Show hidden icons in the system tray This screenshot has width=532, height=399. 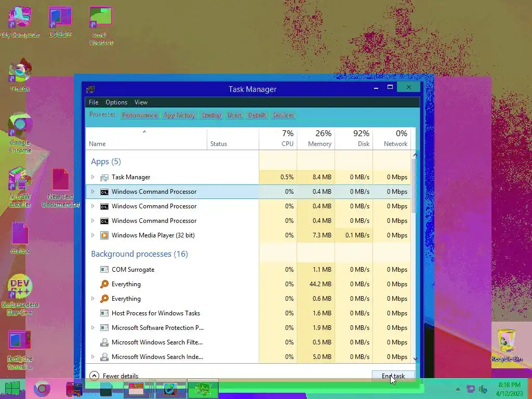point(458,389)
